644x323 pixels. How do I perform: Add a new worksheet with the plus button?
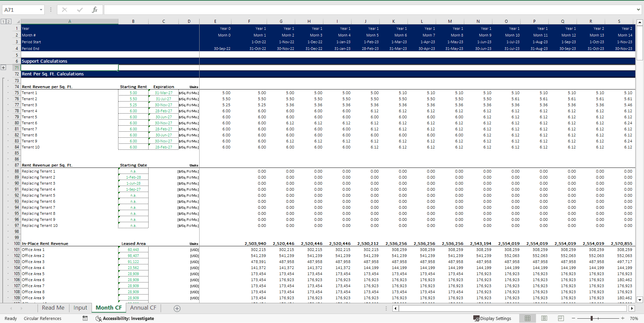(177, 308)
